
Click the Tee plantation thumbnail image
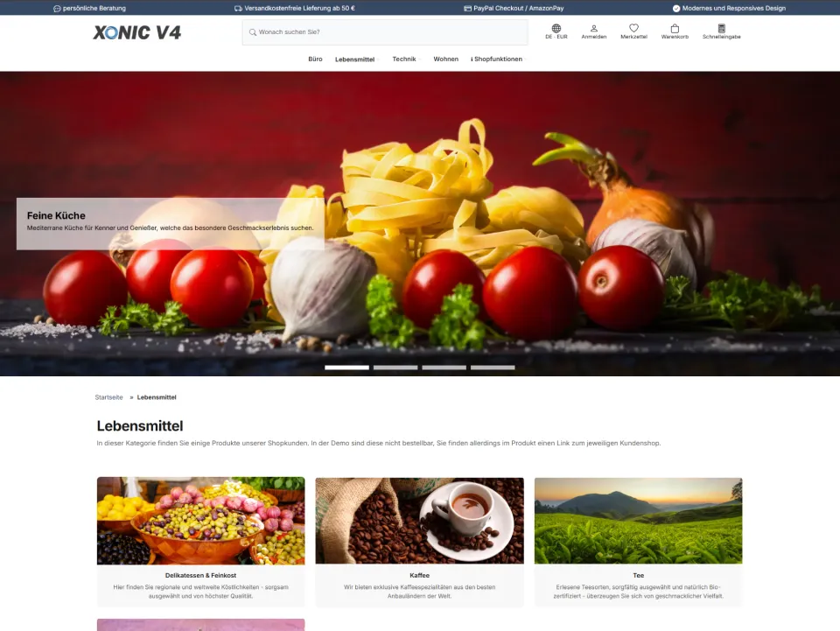[x=638, y=521]
